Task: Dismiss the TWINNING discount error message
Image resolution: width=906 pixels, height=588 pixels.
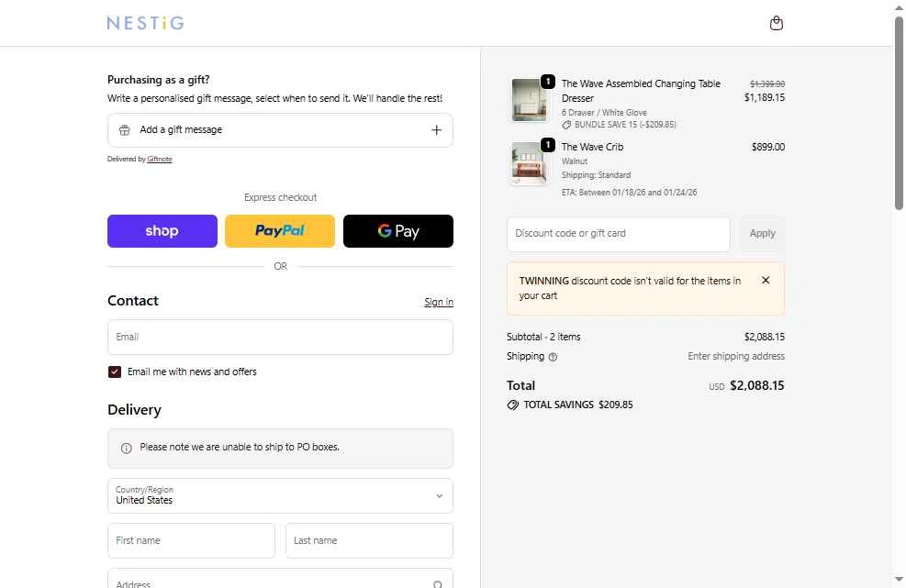Action: 766,281
